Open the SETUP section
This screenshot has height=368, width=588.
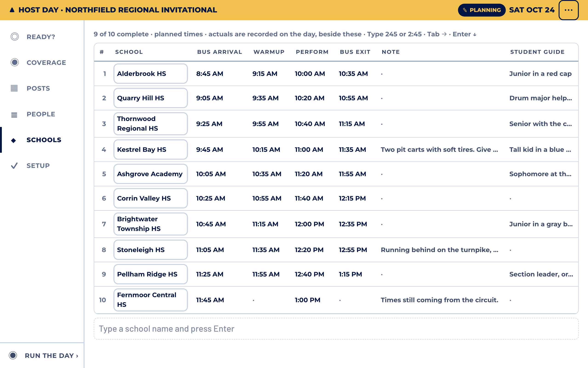(x=42, y=166)
